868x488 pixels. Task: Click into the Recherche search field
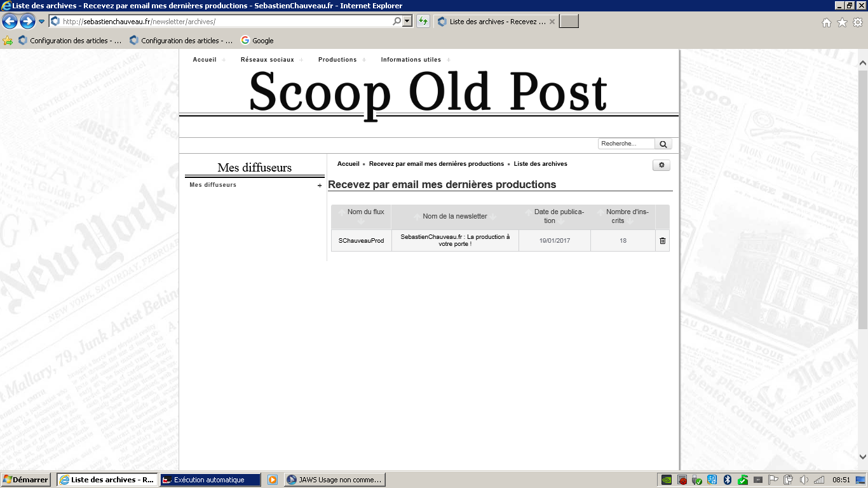626,144
